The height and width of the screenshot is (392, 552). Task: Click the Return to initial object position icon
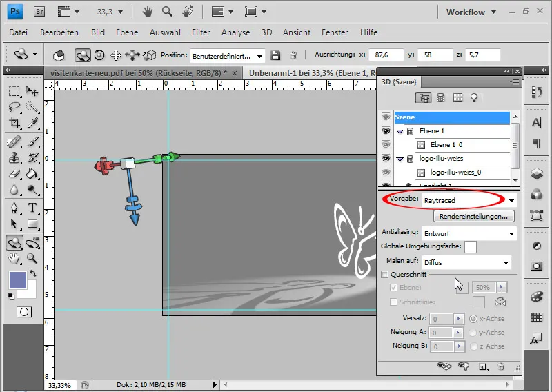[x=59, y=55]
